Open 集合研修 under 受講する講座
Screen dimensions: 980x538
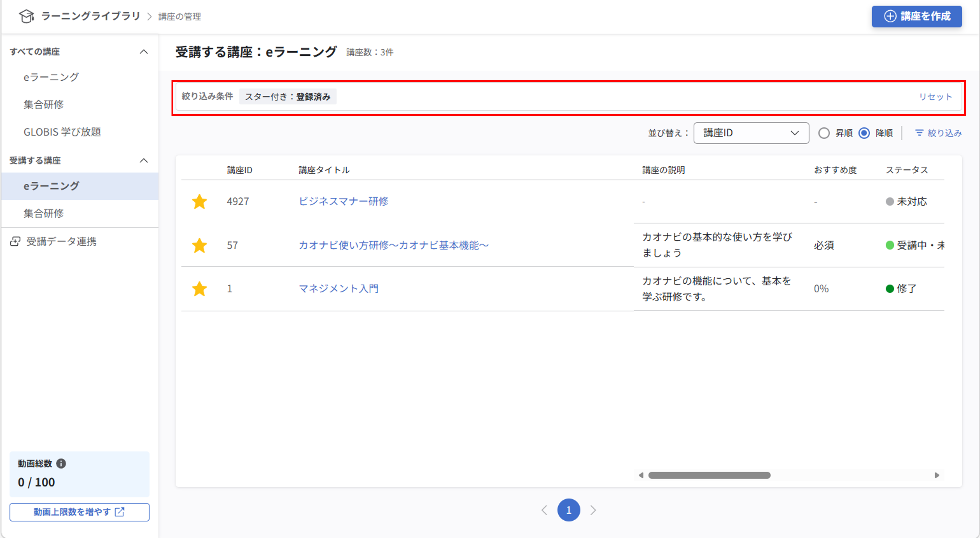[43, 213]
